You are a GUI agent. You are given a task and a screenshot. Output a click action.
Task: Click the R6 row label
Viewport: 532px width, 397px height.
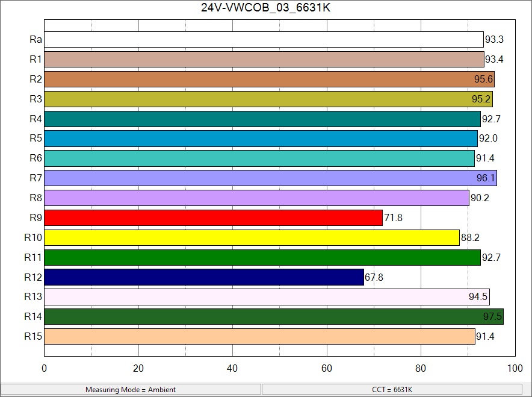pos(35,158)
